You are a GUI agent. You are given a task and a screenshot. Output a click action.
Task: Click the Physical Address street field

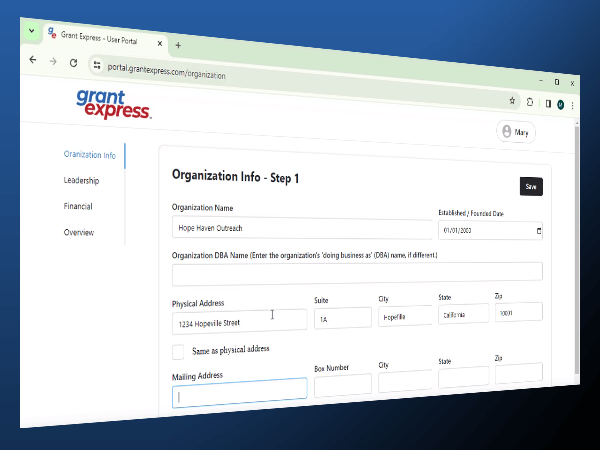pyautogui.click(x=240, y=322)
